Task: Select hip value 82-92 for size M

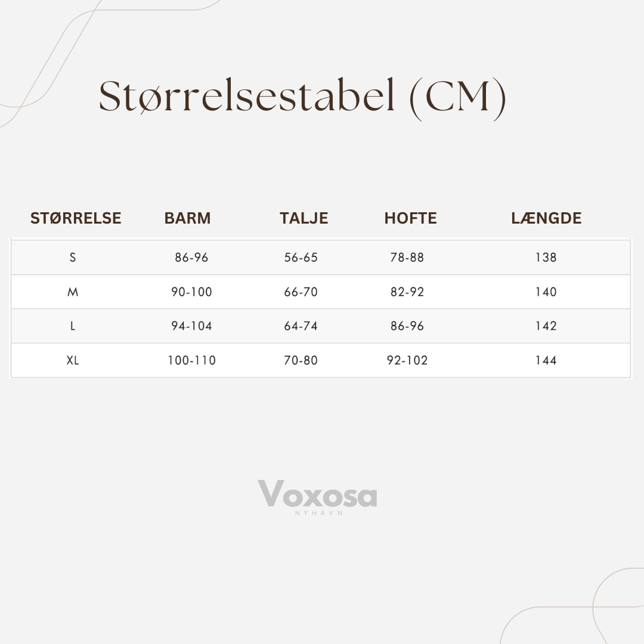Action: [x=407, y=292]
